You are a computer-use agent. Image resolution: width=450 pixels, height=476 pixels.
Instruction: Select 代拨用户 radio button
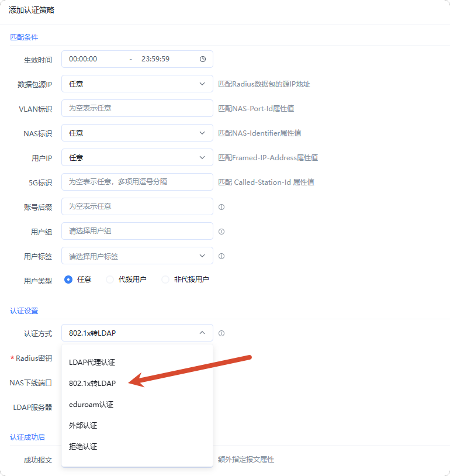click(109, 280)
